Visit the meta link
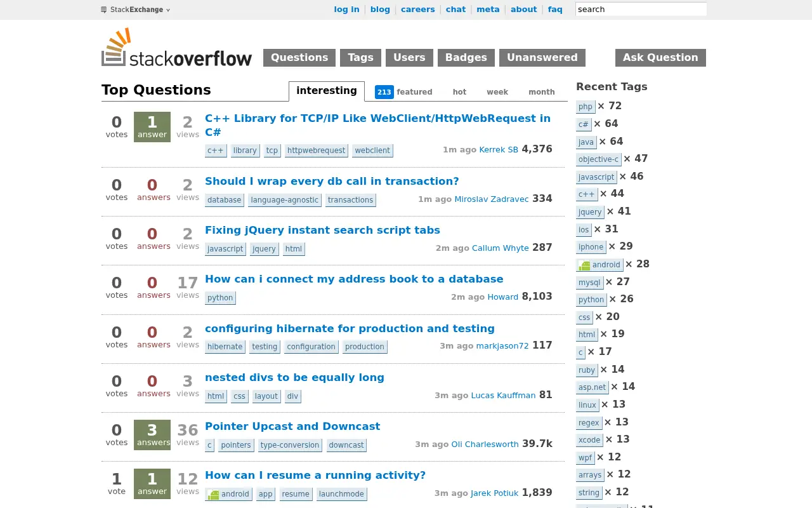The width and height of the screenshot is (812, 508). [488, 10]
